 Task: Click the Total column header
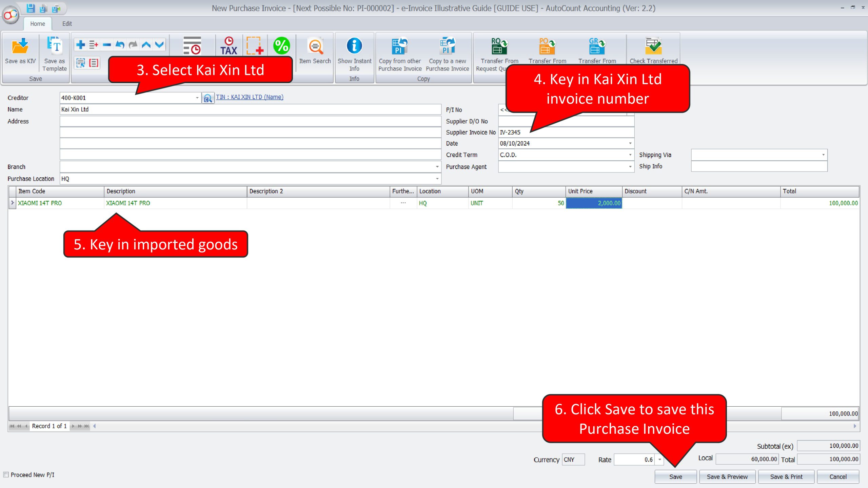click(820, 191)
